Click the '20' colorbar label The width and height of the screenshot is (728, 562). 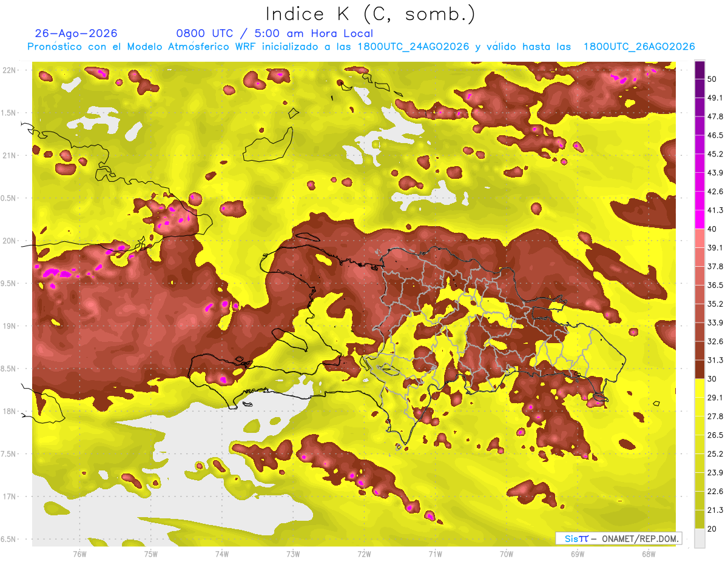713,529
